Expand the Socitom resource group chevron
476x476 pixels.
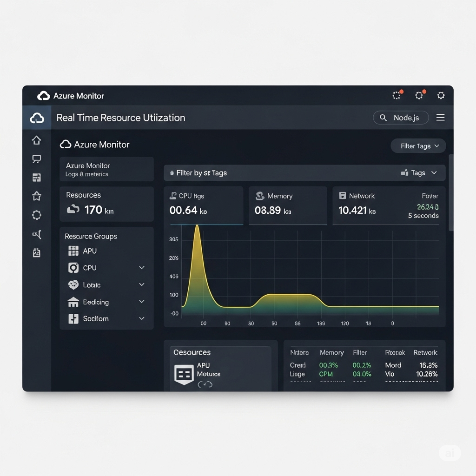(142, 318)
